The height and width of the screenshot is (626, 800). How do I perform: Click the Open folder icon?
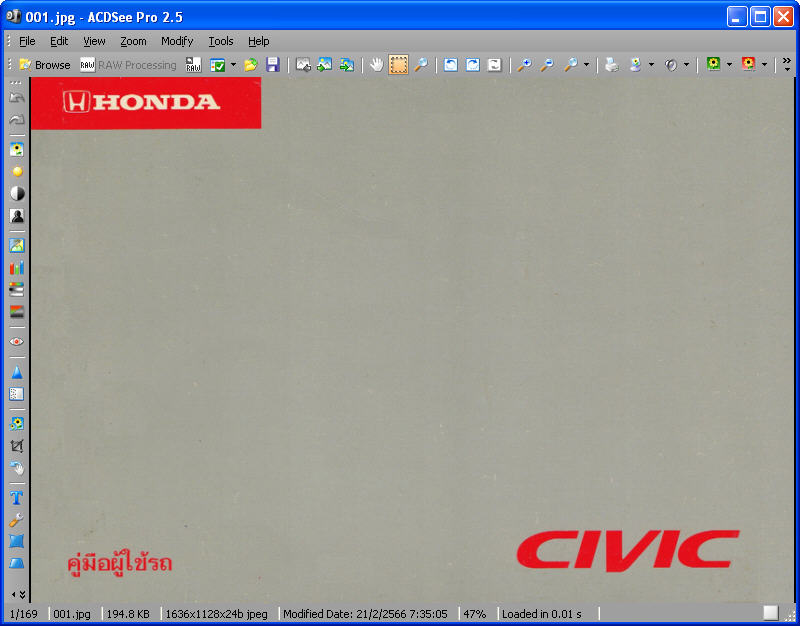tap(251, 65)
